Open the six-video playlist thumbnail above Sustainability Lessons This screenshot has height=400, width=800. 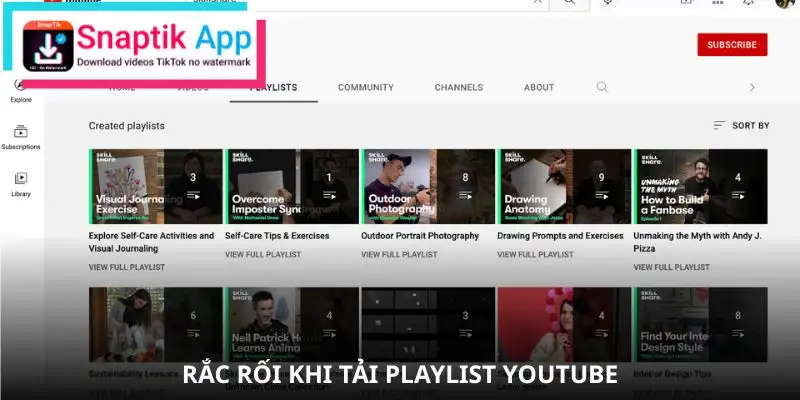(156, 324)
